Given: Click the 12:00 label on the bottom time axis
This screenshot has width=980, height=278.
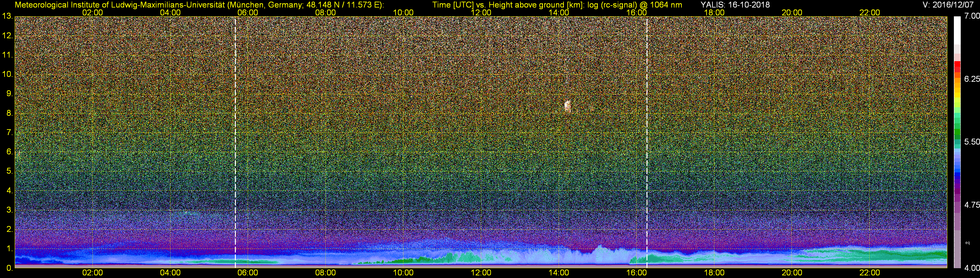Looking at the screenshot, I should (x=481, y=273).
